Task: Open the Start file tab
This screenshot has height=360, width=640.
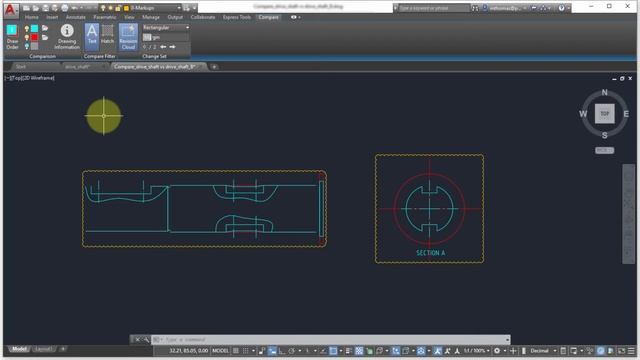Action: (x=21, y=67)
